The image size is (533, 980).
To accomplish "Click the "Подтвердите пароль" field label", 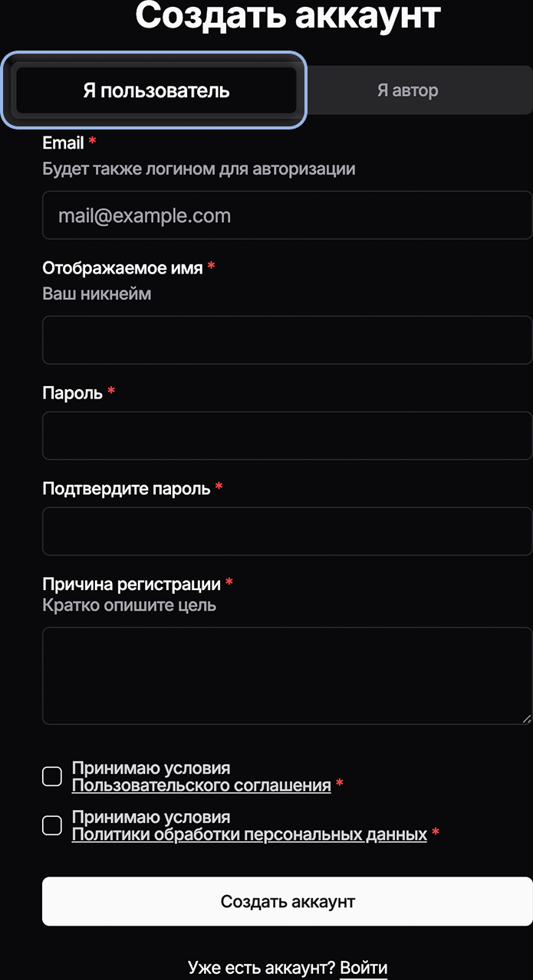I will (126, 488).
